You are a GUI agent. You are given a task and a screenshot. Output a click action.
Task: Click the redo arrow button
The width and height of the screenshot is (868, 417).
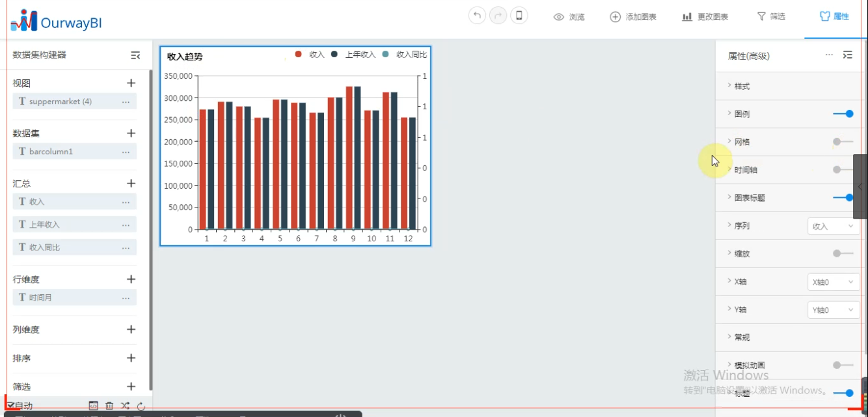pyautogui.click(x=498, y=16)
